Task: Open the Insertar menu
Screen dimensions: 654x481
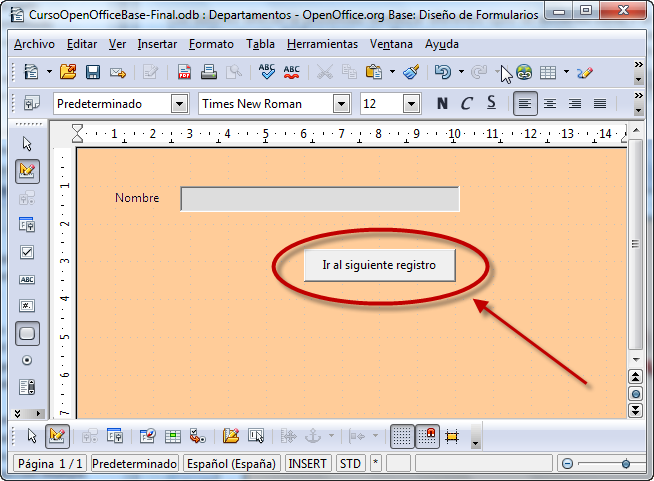Action: [157, 44]
